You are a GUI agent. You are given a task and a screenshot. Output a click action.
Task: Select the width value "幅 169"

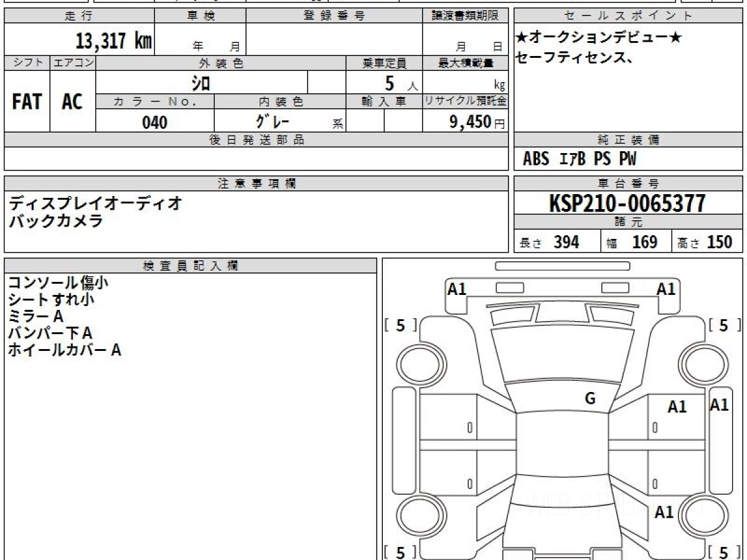(632, 242)
